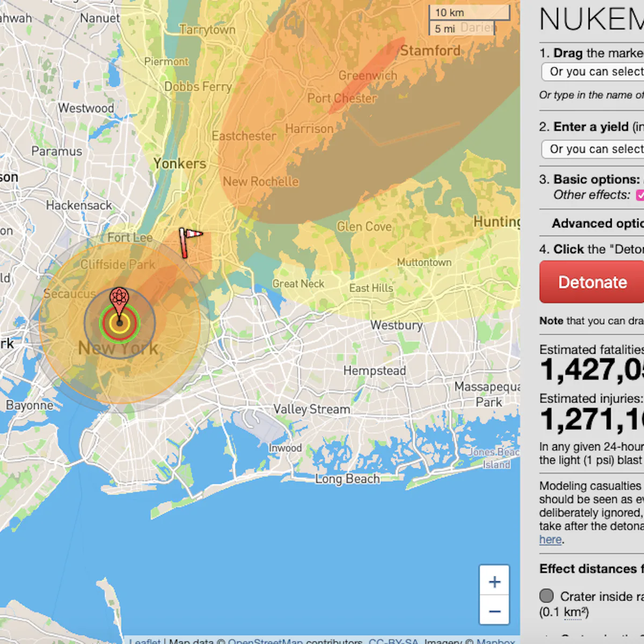Click the Yonkers city label
Image resolution: width=644 pixels, height=644 pixels.
(180, 164)
